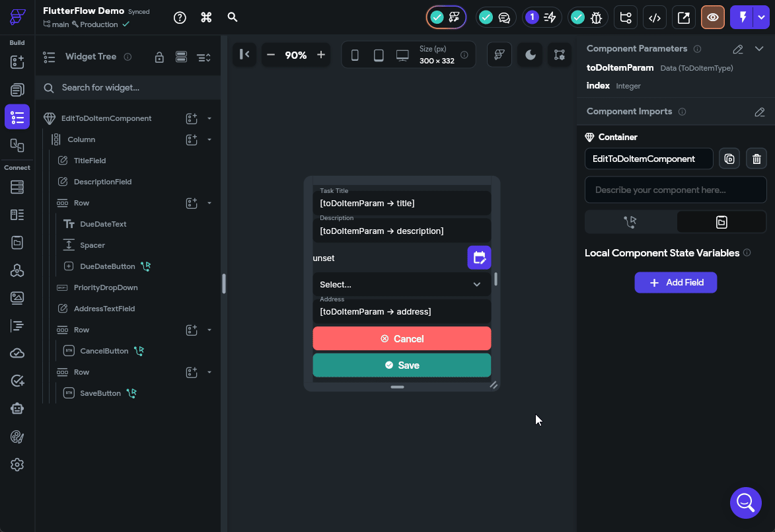Open the Select... dropdown on canvas
Viewport: 775px width, 532px height.
pyautogui.click(x=402, y=285)
